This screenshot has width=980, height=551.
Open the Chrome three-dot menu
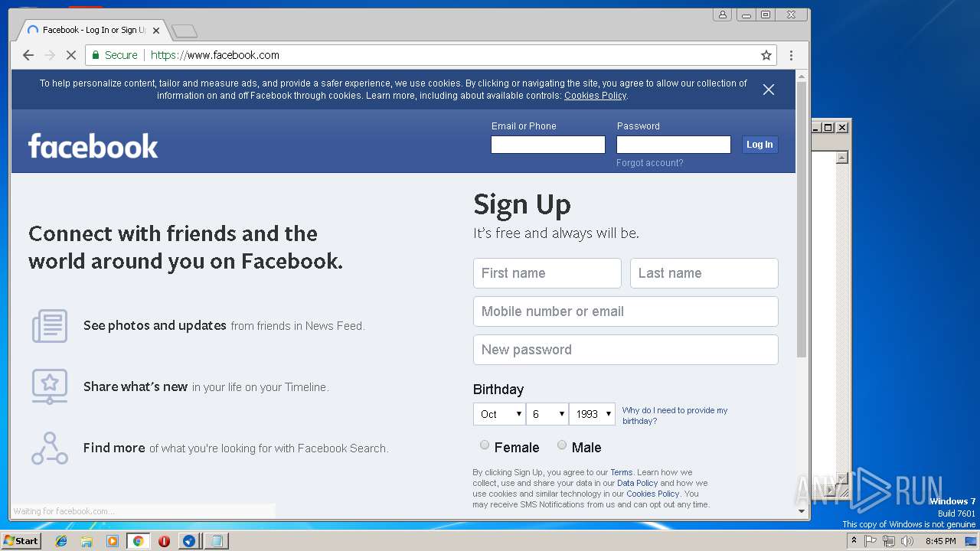point(791,55)
